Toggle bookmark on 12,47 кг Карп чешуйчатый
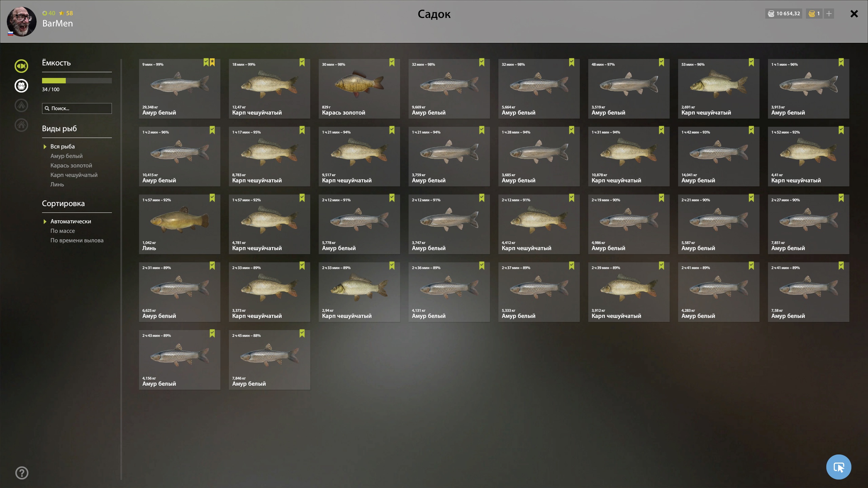The height and width of the screenshot is (488, 868). point(302,62)
